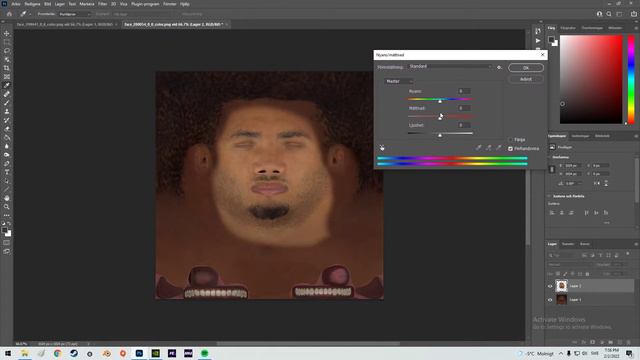Select the Clone Stamp tool
640x360 pixels.
(7, 111)
